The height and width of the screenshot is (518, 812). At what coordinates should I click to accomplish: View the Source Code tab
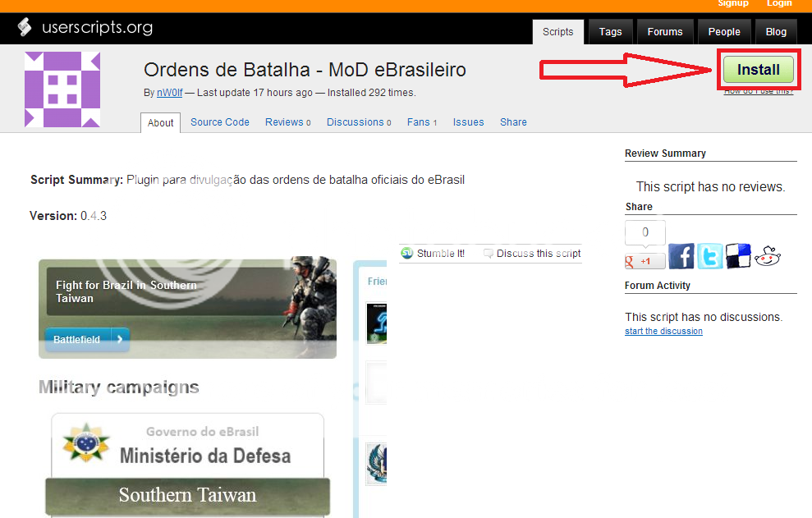pyautogui.click(x=219, y=122)
